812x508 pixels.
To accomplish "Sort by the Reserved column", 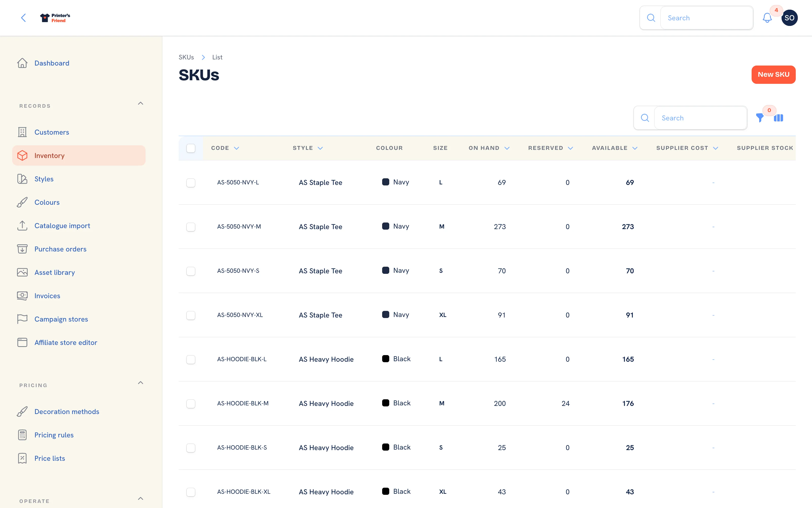I will pos(551,148).
